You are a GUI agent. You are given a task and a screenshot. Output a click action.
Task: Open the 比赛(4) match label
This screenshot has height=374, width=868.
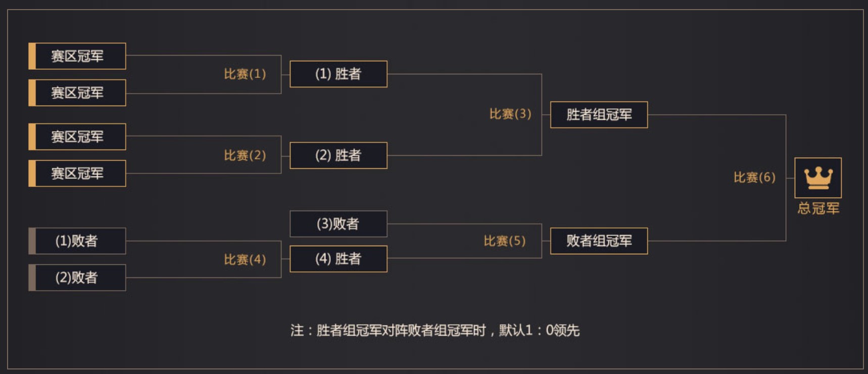click(245, 260)
